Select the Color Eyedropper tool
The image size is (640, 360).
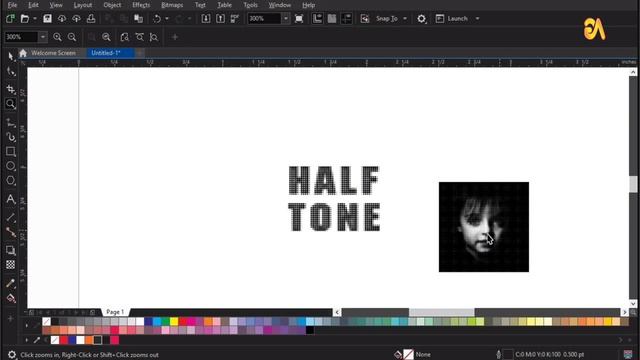[x=11, y=283]
